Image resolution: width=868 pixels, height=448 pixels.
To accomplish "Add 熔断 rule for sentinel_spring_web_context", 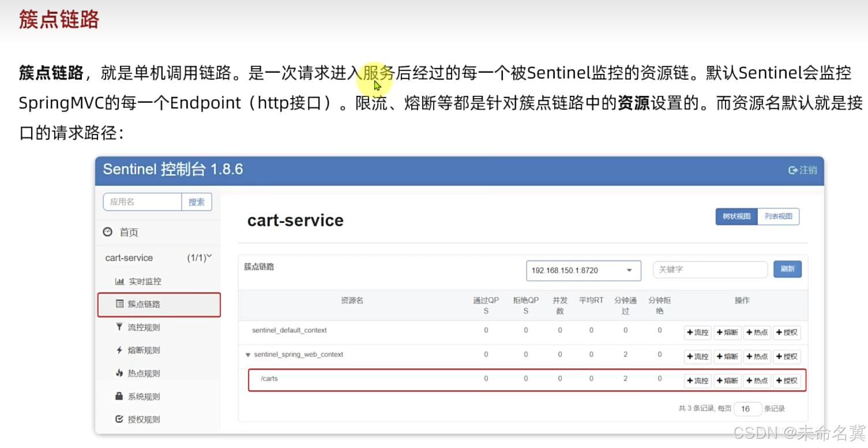I will pyautogui.click(x=728, y=357).
